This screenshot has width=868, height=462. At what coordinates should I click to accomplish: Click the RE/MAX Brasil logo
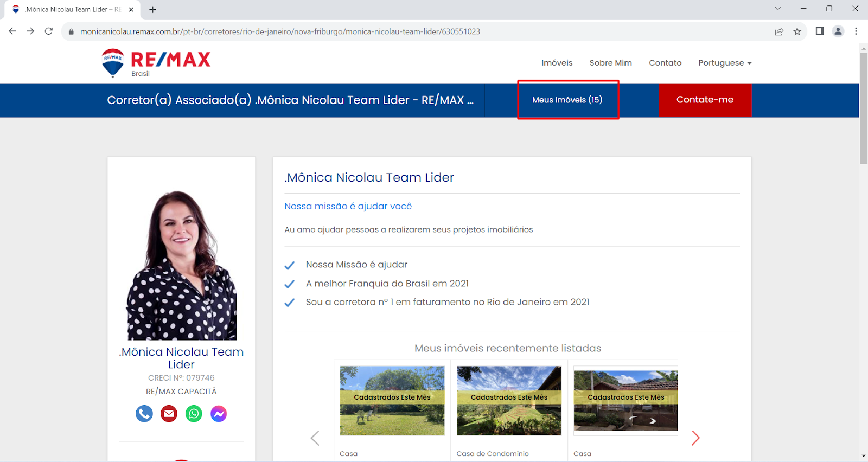(x=156, y=63)
